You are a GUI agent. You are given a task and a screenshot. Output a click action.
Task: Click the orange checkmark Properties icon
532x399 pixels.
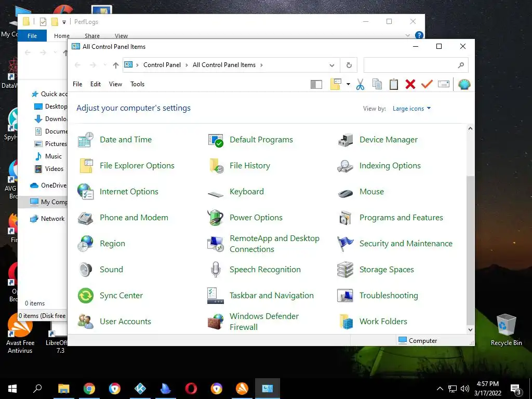(427, 84)
